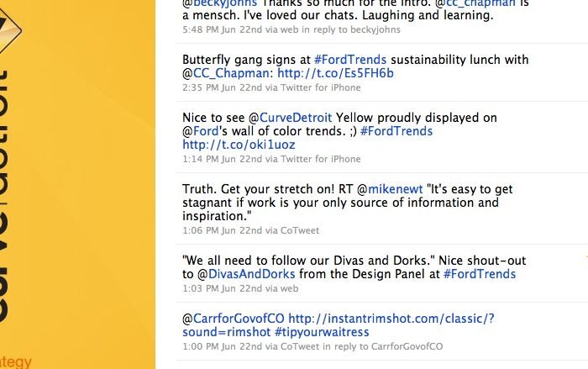
Task: Open #FordTrends hashtag in Design Panel tweet
Action: pyautogui.click(x=480, y=274)
